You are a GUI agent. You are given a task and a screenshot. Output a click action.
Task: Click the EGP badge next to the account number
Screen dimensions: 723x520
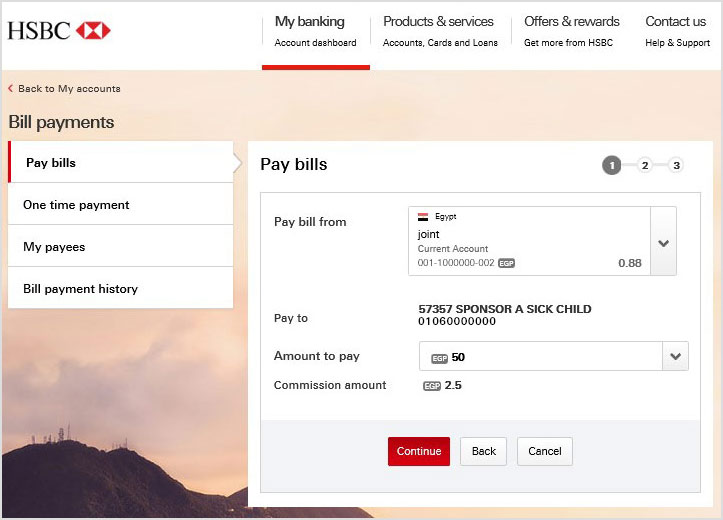point(506,263)
